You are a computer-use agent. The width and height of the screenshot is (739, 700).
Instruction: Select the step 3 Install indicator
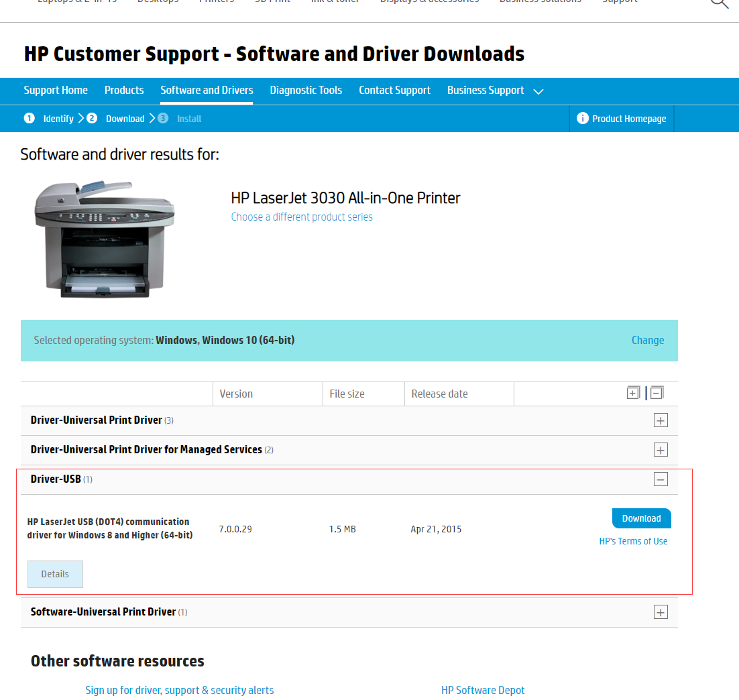(163, 118)
